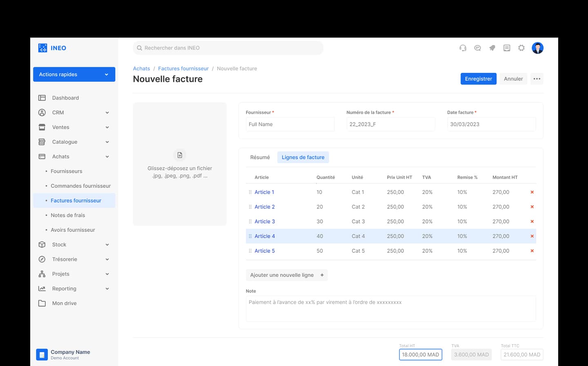The image size is (588, 366).
Task: Open Notes de frais in sidebar
Action: pyautogui.click(x=68, y=215)
